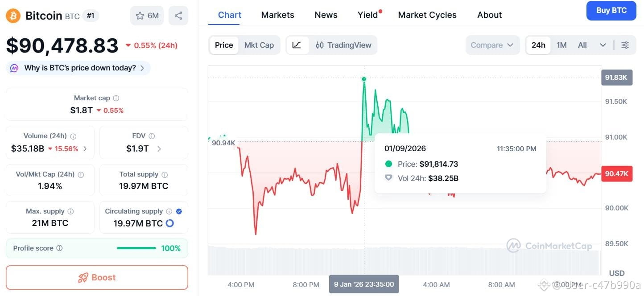The height and width of the screenshot is (296, 644).
Task: Click the Profile score progress bar
Action: coord(136,248)
